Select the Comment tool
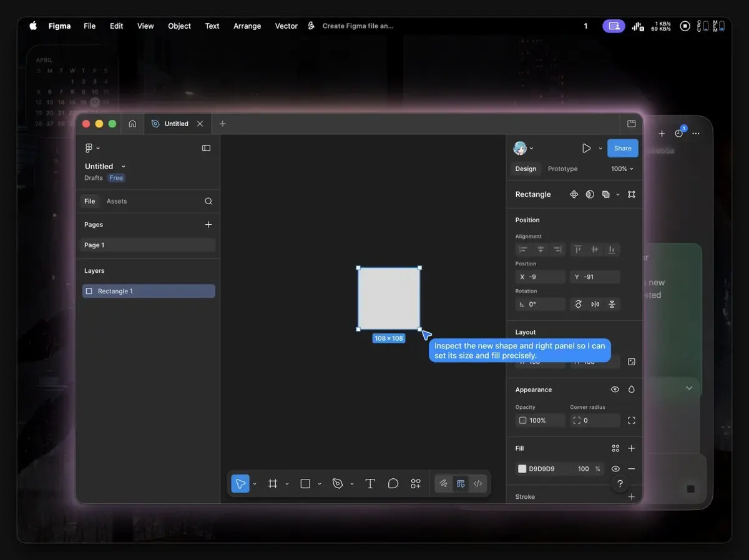Image resolution: width=749 pixels, height=560 pixels. tap(393, 484)
